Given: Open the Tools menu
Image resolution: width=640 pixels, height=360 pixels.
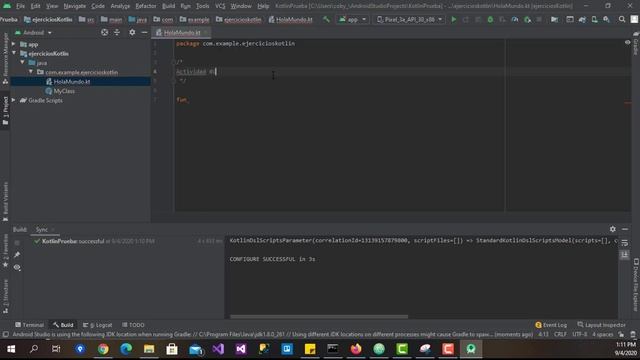Looking at the screenshot, I should 202,6.
